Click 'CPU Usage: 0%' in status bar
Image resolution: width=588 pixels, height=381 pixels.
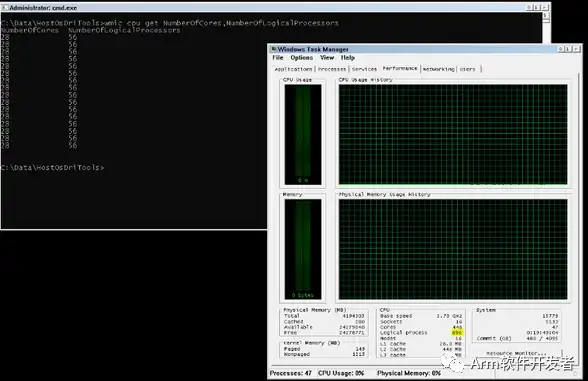coord(341,373)
